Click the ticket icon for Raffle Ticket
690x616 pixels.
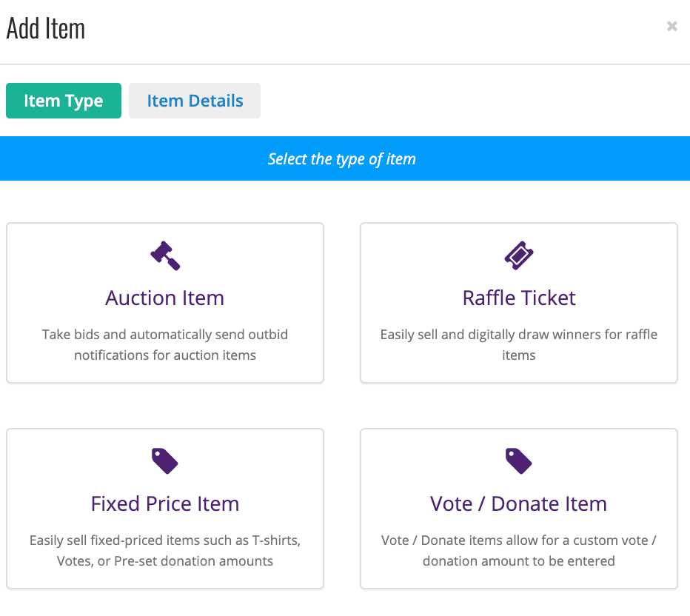519,255
